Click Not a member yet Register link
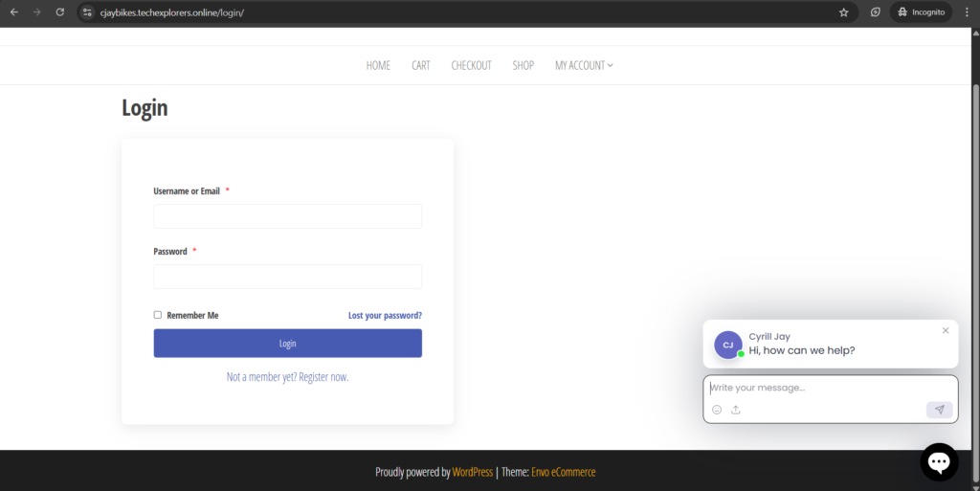 point(287,377)
